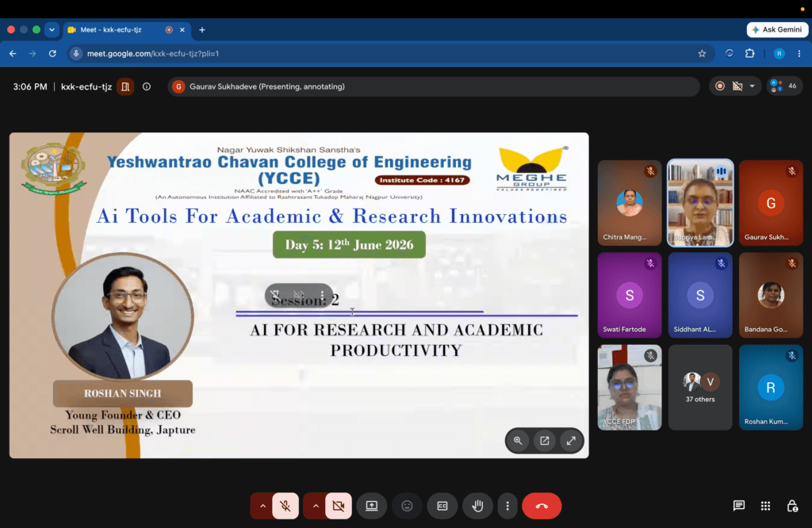Click the 3:06 PM clock text
Image resolution: width=812 pixels, height=528 pixels.
click(x=30, y=86)
